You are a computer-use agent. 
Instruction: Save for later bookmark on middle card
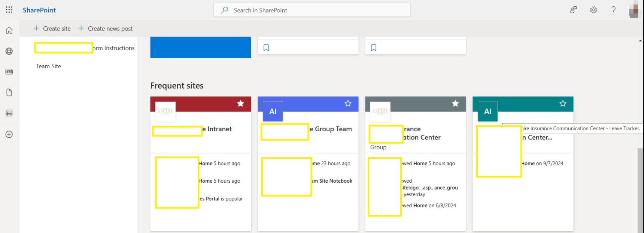tap(266, 48)
